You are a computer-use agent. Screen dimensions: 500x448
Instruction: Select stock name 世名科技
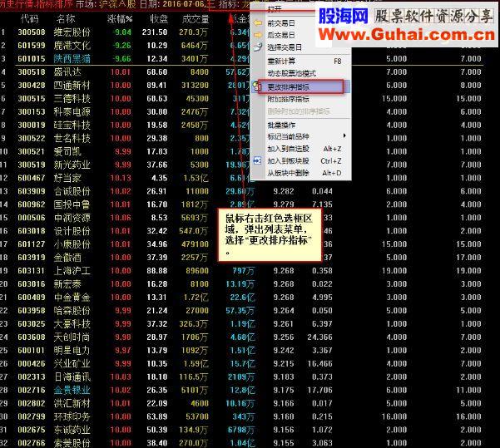pos(72,138)
